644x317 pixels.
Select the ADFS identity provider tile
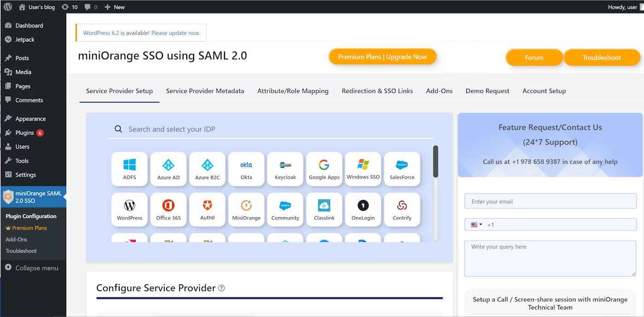(x=129, y=169)
